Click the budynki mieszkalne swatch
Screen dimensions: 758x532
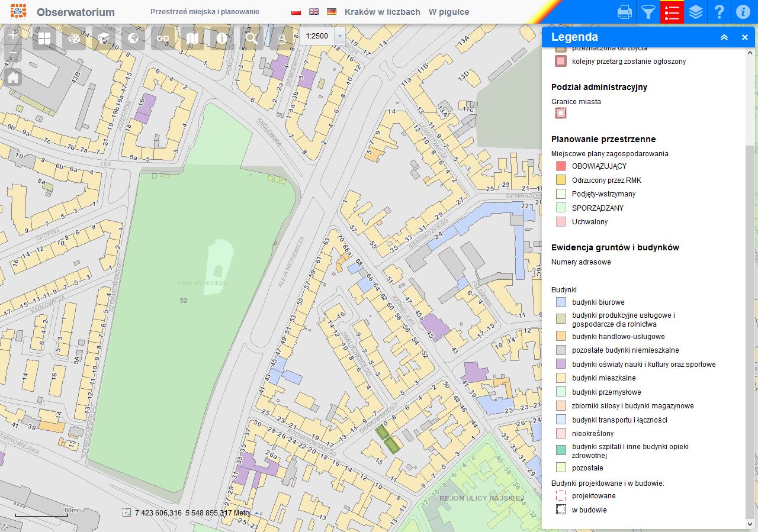[561, 378]
